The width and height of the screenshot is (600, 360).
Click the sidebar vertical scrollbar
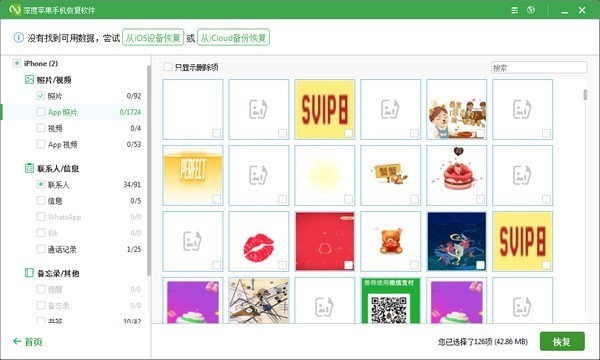coord(148,170)
